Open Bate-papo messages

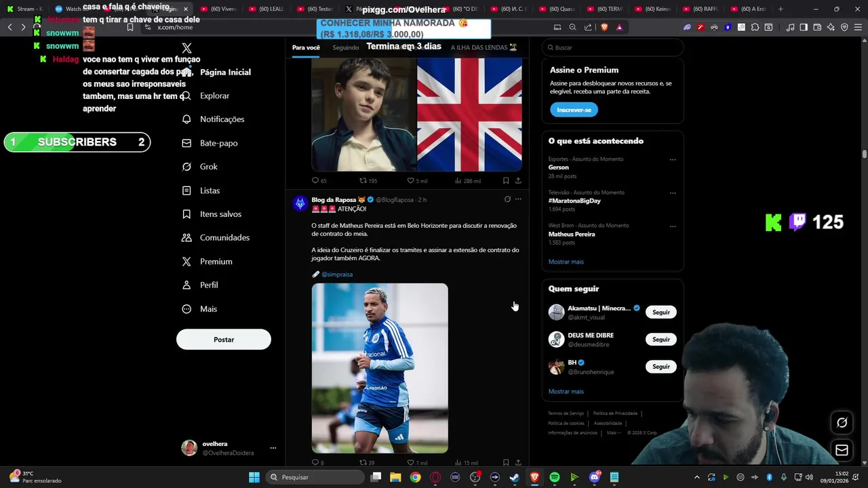pyautogui.click(x=210, y=143)
